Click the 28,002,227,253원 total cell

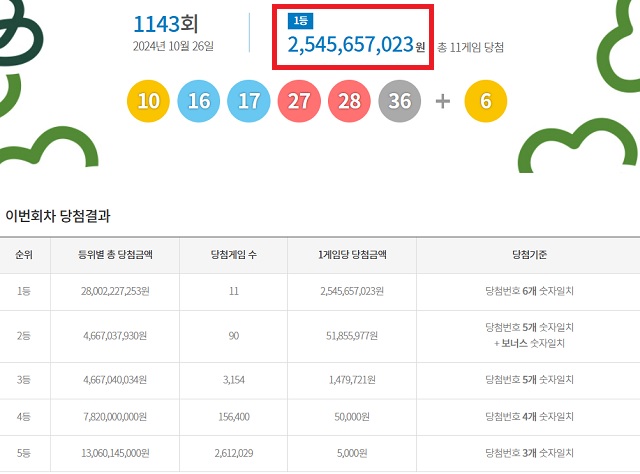(x=115, y=291)
